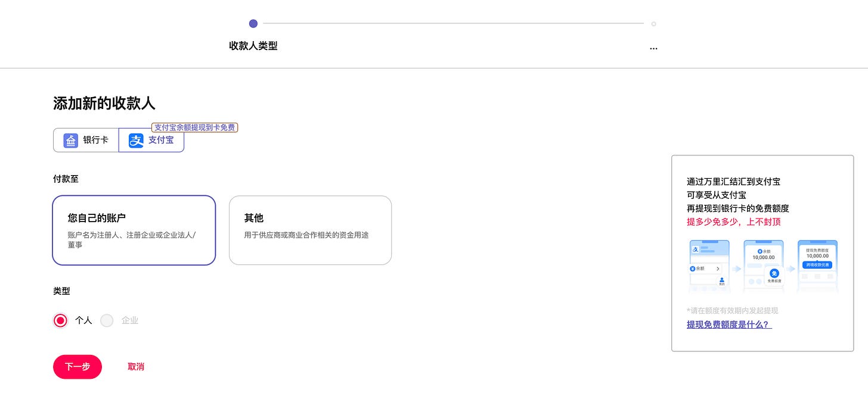Open the 提现免费额度是什么？ link

click(729, 325)
